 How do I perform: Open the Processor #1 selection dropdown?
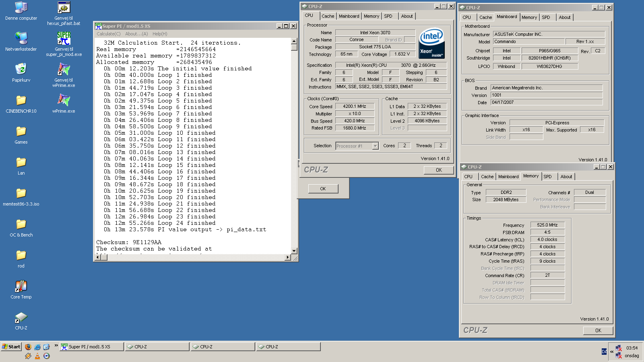click(x=375, y=146)
